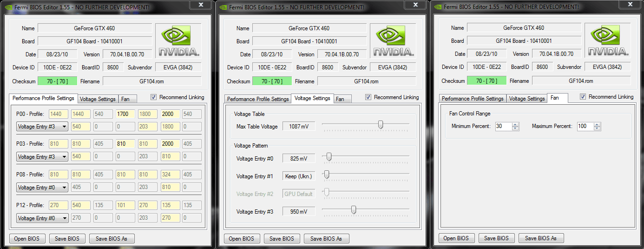644x249 pixels.
Task: Click Name GeForce GTX 460 field in left window
Action: [x=95, y=28]
